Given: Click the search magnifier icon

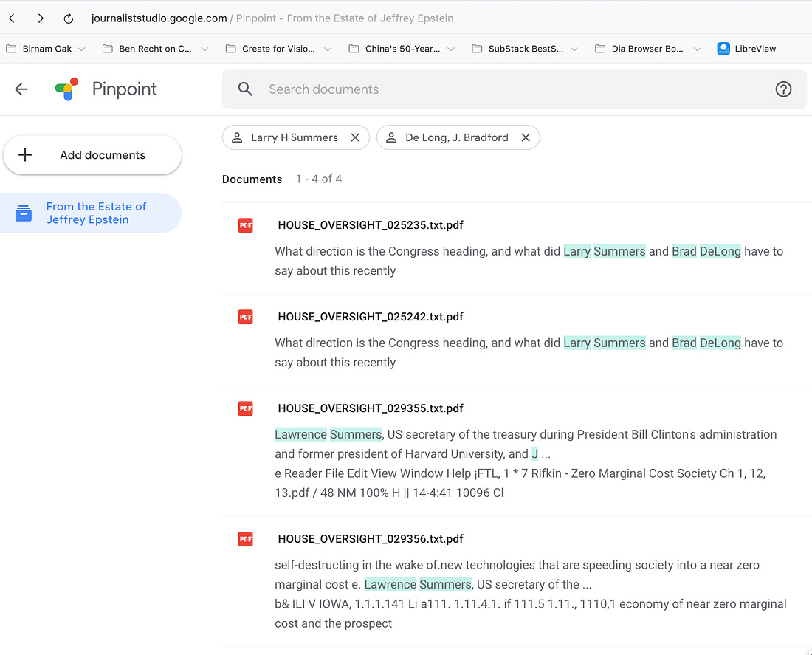Looking at the screenshot, I should 245,89.
